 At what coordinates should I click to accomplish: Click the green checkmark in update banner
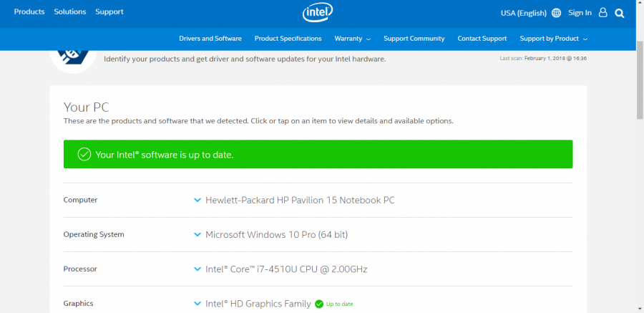(x=84, y=154)
